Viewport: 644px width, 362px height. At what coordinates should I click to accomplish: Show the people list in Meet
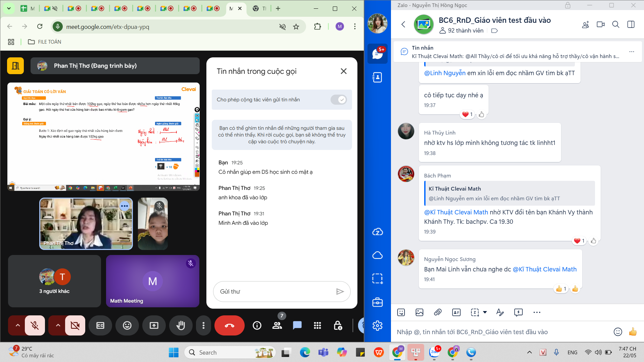[x=277, y=325]
